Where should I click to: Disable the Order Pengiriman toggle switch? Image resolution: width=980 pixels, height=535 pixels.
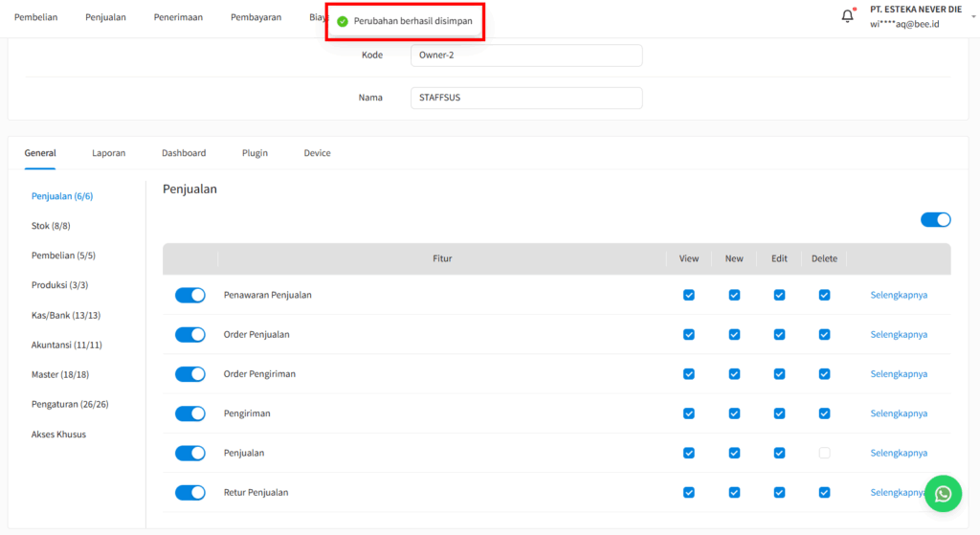click(x=190, y=374)
